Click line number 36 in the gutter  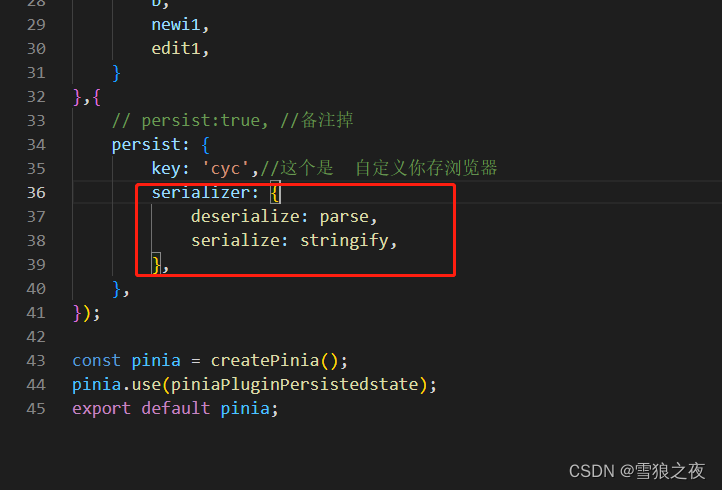coord(36,192)
